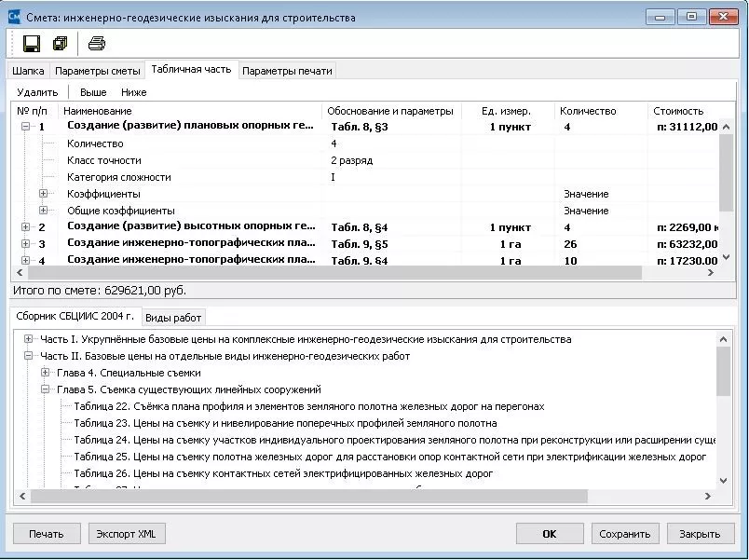Switch to the Виды работ tab
The width and height of the screenshot is (749, 560).
(x=173, y=318)
